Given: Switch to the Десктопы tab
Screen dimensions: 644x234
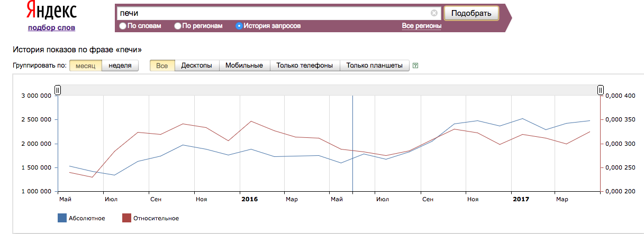Looking at the screenshot, I should [196, 65].
